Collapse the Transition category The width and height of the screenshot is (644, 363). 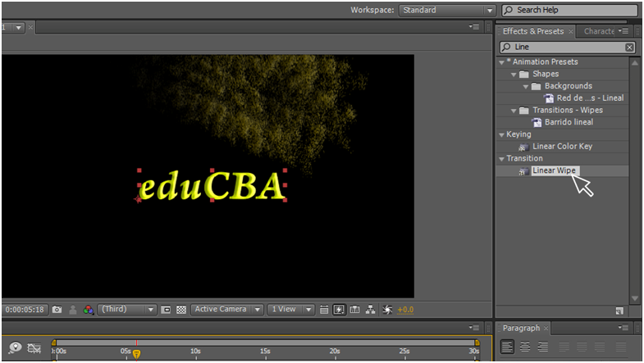(501, 159)
